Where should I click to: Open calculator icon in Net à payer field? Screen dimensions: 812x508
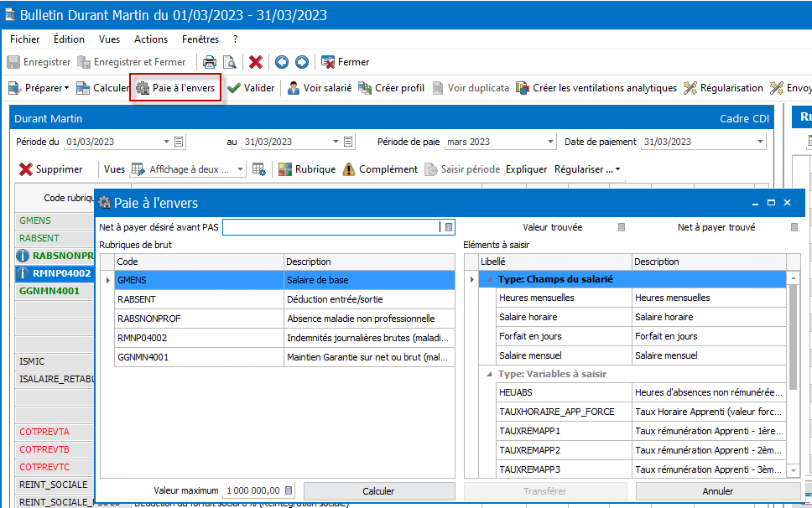tap(449, 227)
